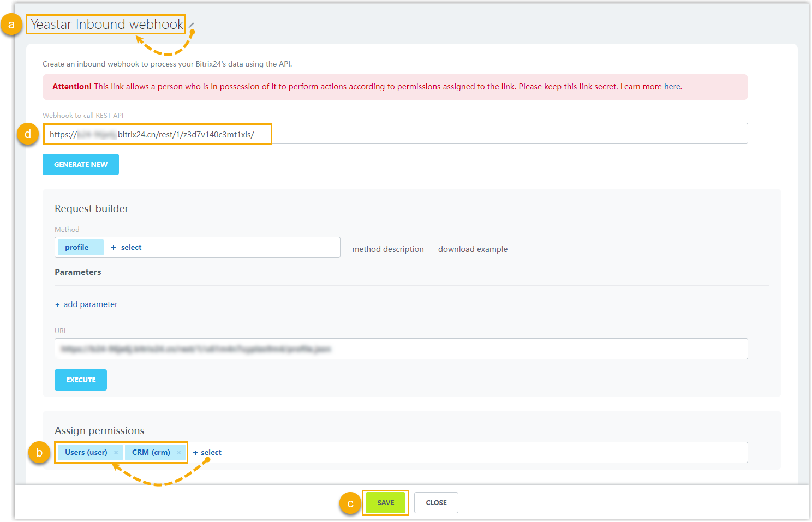Click the Request builder URL field
The image size is (812, 522).
[401, 349]
